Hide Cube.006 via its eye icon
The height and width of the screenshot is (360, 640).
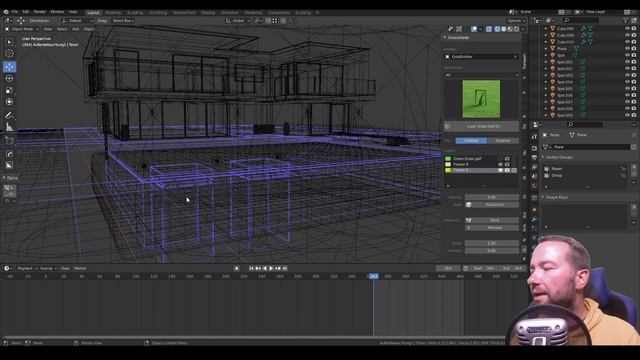point(627,29)
